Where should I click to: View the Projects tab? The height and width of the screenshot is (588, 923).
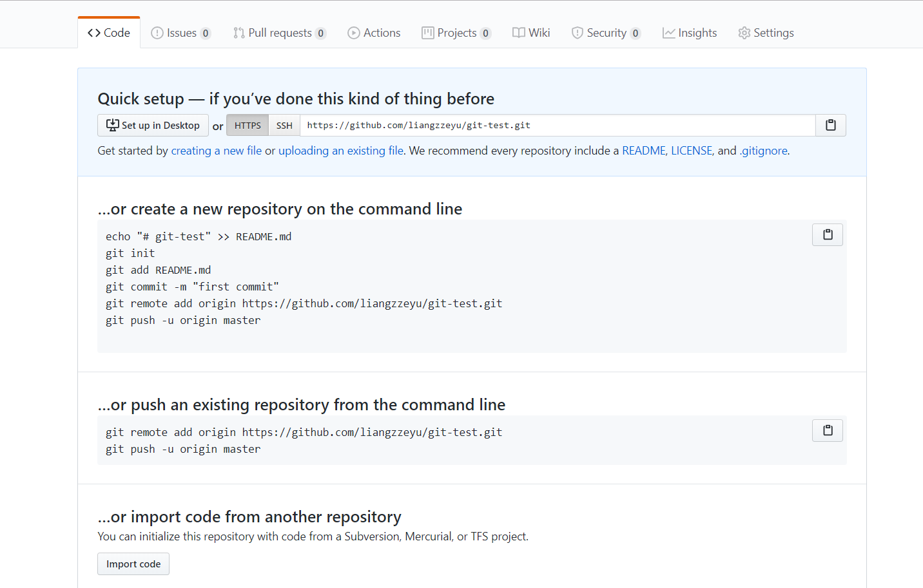pos(456,33)
